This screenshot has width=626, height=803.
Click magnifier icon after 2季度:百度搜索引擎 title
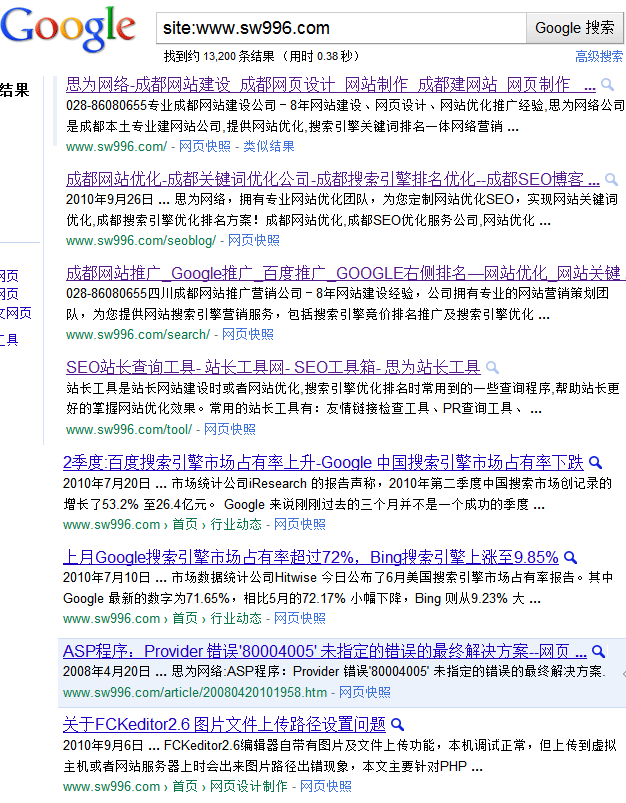coord(596,463)
